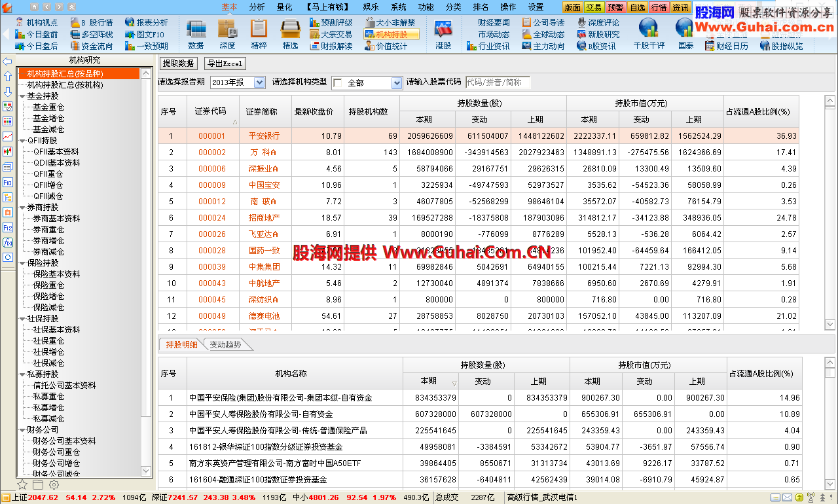Image resolution: width=838 pixels, height=504 pixels.
Task: Collapse the 基金持股 tree node
Action: tap(22, 96)
